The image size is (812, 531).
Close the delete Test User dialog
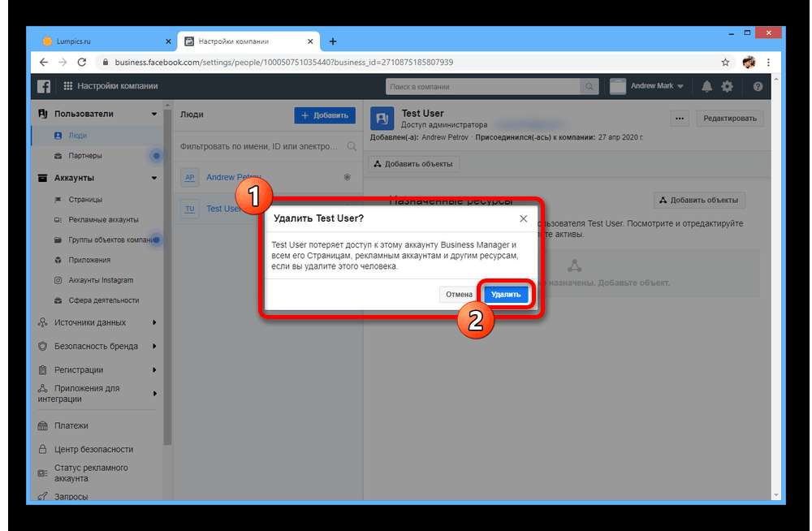pos(524,218)
